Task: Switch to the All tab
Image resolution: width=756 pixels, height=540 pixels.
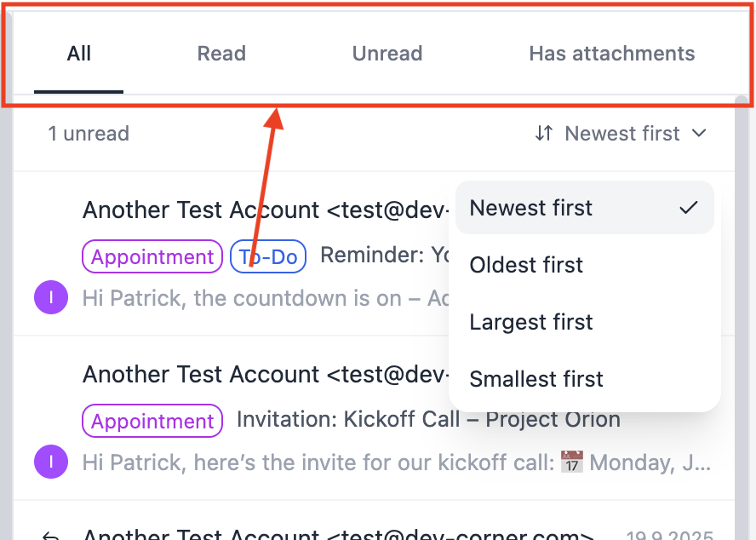Action: tap(79, 54)
